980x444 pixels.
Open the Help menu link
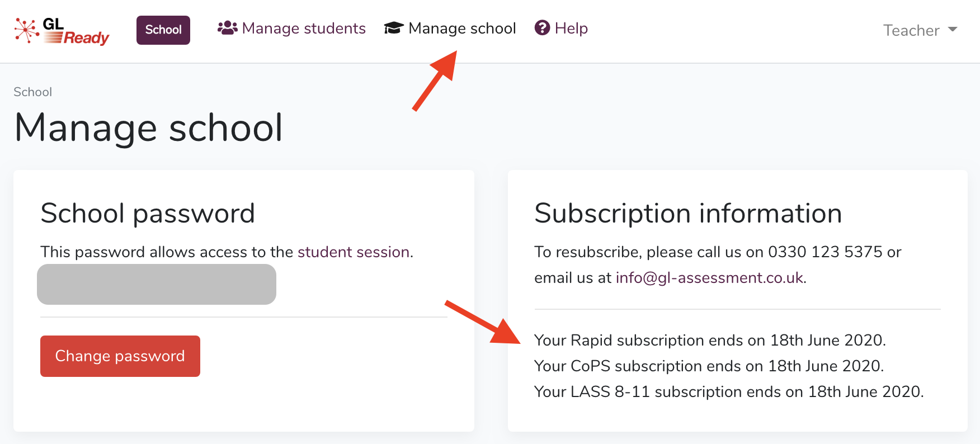click(x=561, y=28)
